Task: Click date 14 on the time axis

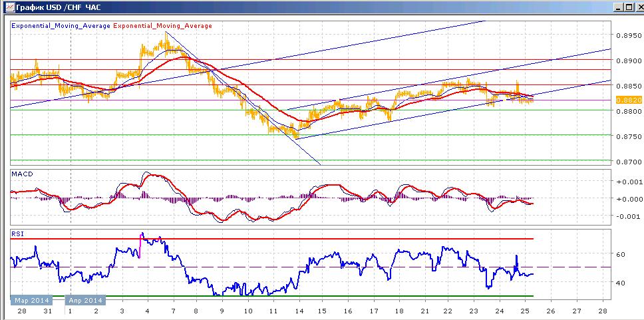Action: [x=299, y=311]
